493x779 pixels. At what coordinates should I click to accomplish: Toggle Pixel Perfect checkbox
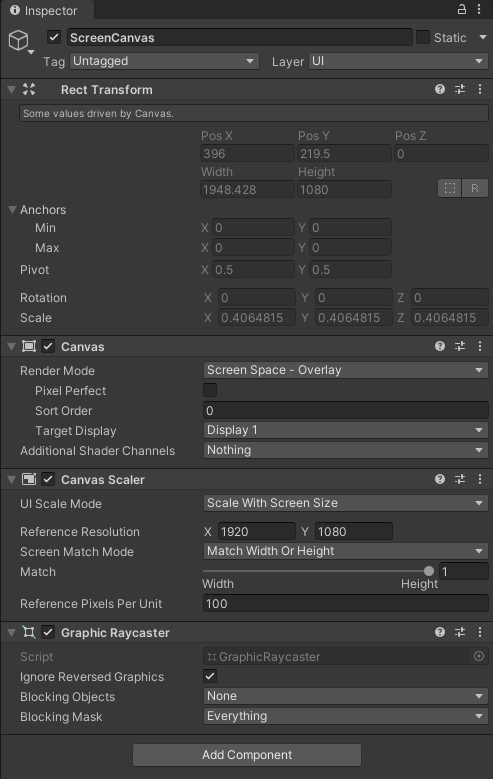[x=210, y=390]
